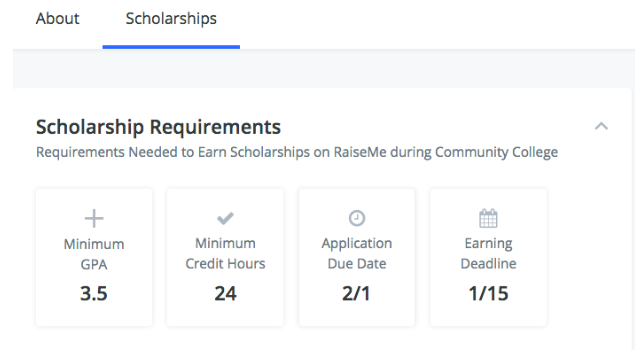635x360 pixels.
Task: Click the 1/15 deadline value
Action: pyautogui.click(x=488, y=294)
